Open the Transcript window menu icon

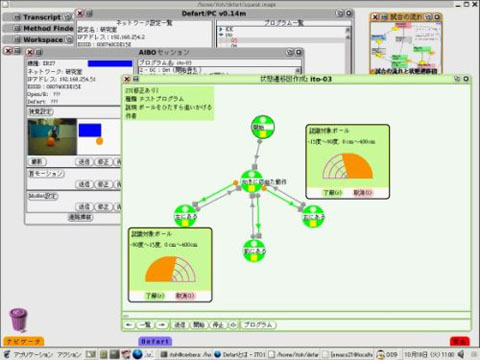coord(17,17)
